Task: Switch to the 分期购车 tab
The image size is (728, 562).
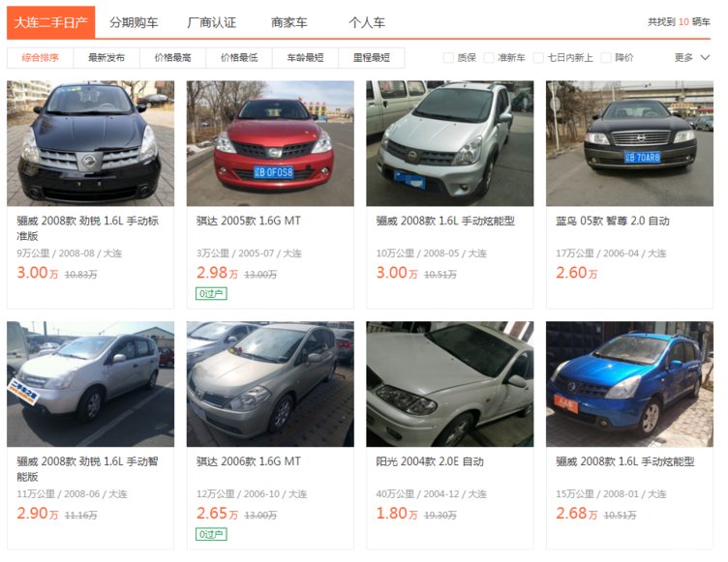Action: 134,22
